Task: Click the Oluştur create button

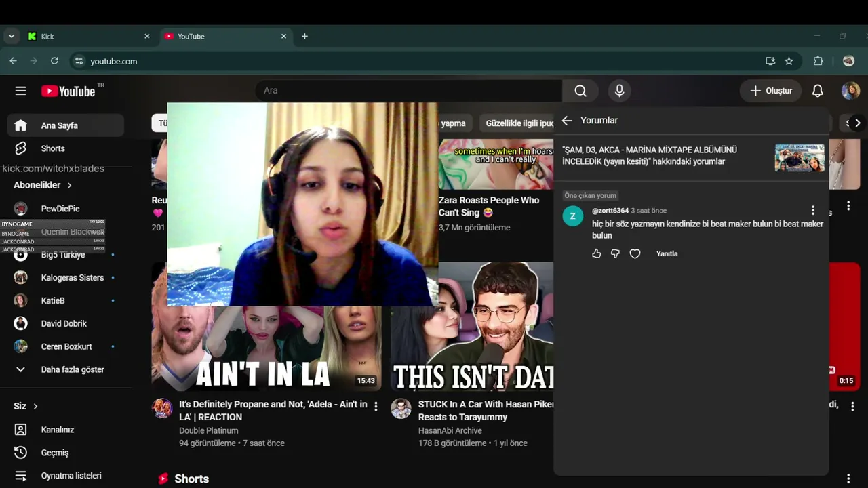Action: [770, 91]
